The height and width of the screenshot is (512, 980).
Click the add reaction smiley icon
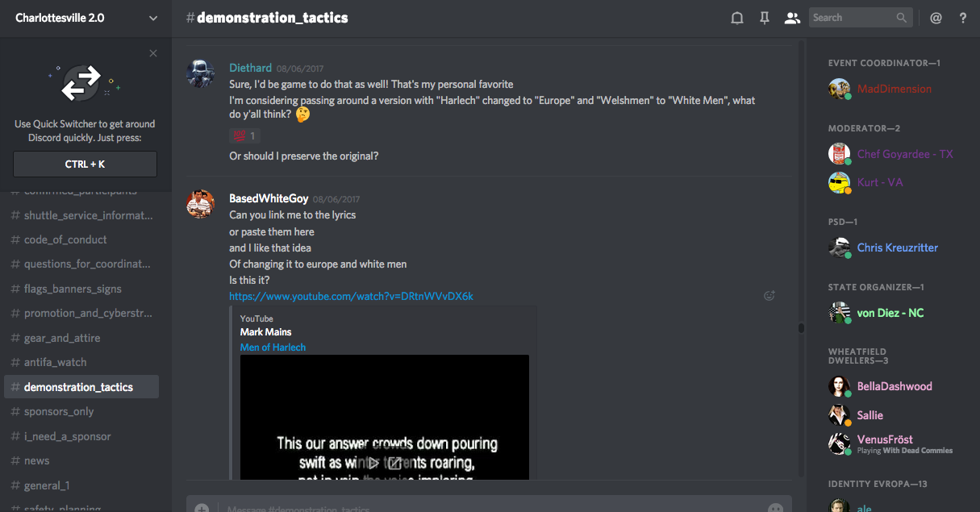[x=769, y=296]
